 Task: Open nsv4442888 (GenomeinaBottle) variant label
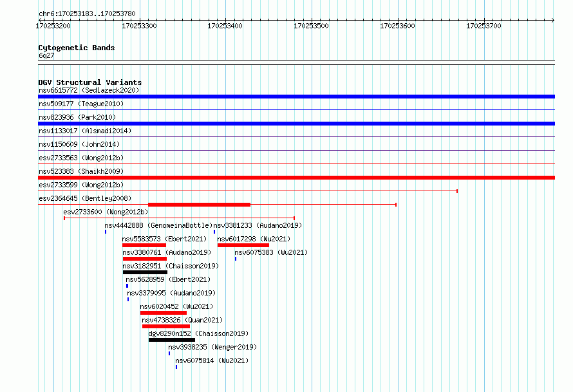(x=158, y=225)
